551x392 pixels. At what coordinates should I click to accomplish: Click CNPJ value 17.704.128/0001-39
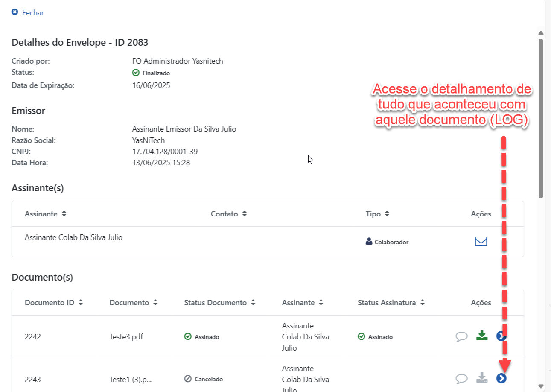[x=165, y=152]
